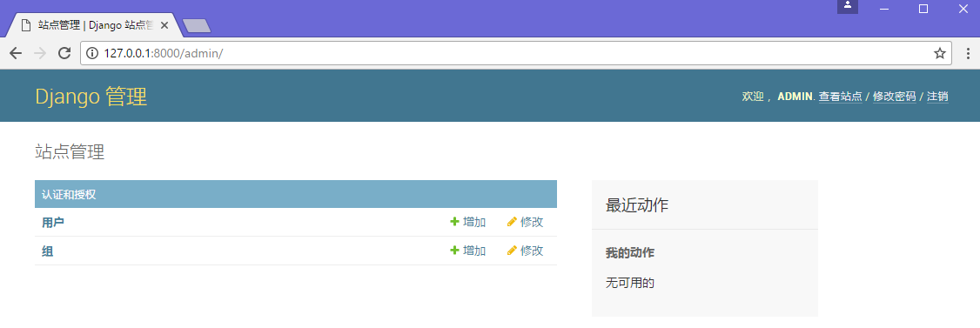The height and width of the screenshot is (328, 980).
Task: Close the 站点管理 browser tab
Action: click(x=164, y=25)
